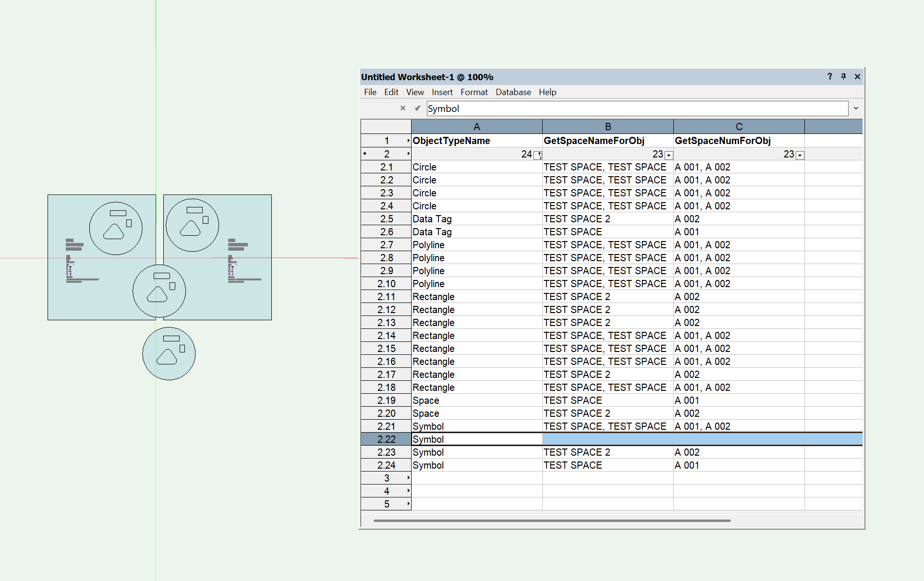Viewport: 924px width, 581px height.
Task: Select row 2.22 header
Action: 386,439
